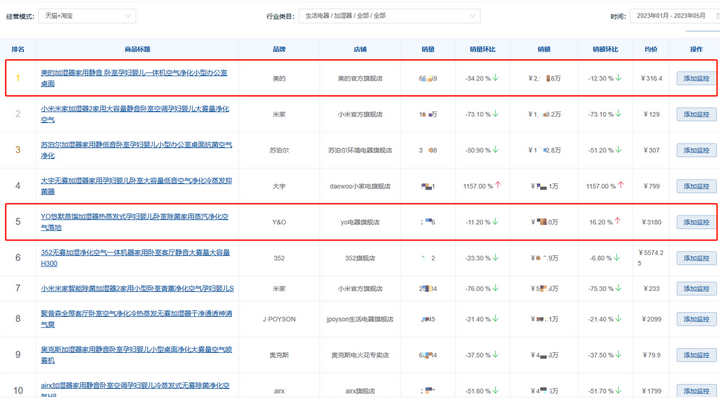
Task: Select the Y&O brand cell
Action: point(279,222)
